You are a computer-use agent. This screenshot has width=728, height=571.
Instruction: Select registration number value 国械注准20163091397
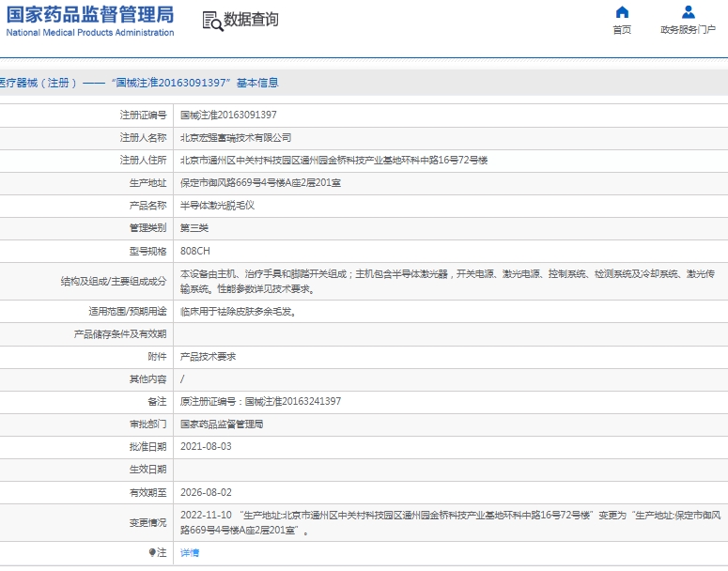pos(228,115)
